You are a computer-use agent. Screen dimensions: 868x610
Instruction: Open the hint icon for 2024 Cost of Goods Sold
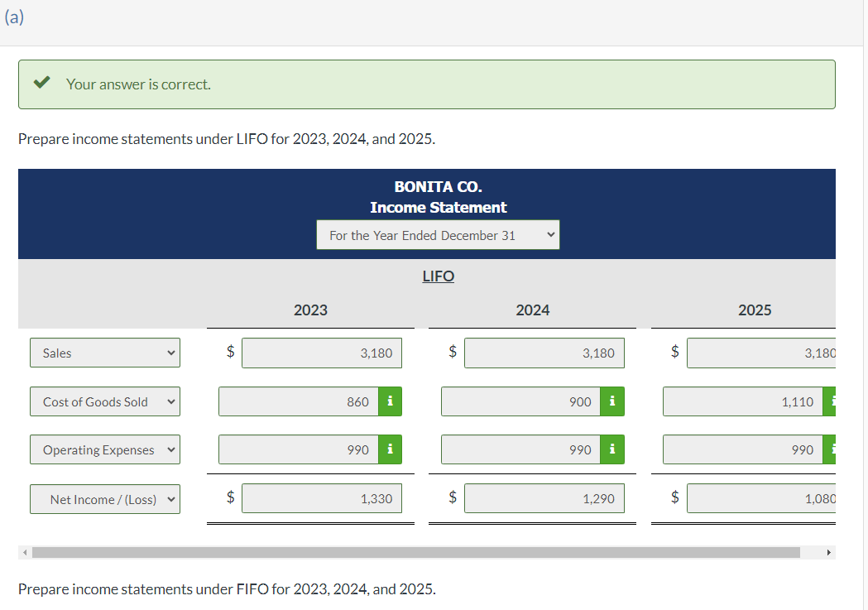612,401
